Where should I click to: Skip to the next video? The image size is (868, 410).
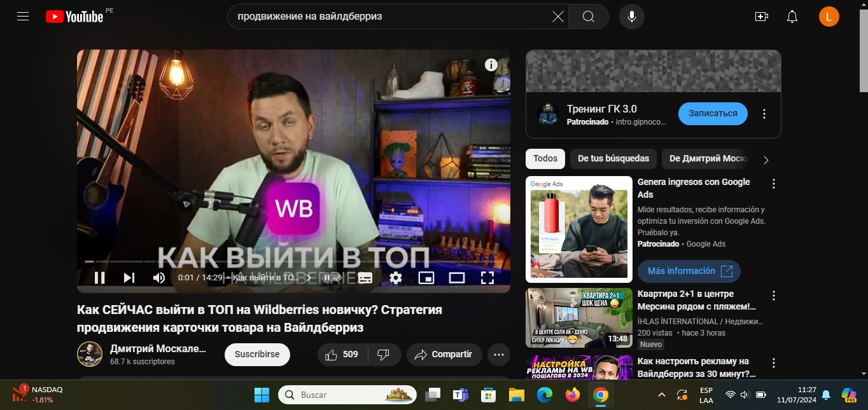pyautogui.click(x=129, y=278)
